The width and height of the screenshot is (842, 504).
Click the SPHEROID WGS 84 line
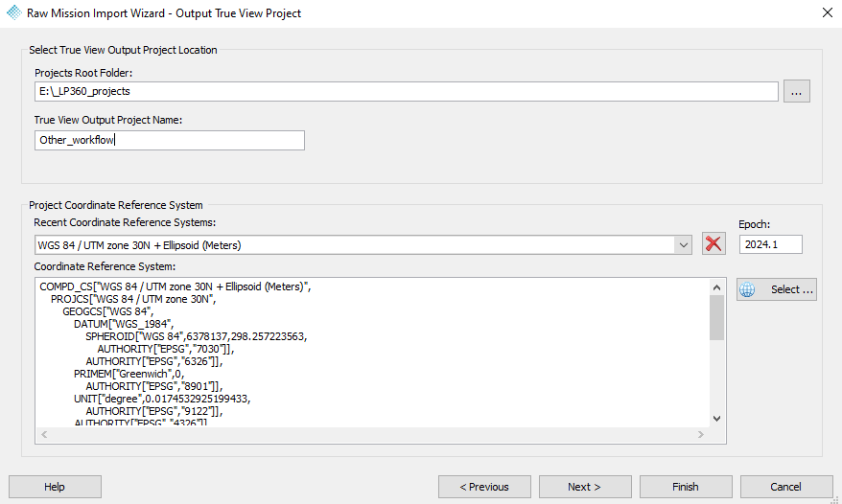(x=196, y=336)
